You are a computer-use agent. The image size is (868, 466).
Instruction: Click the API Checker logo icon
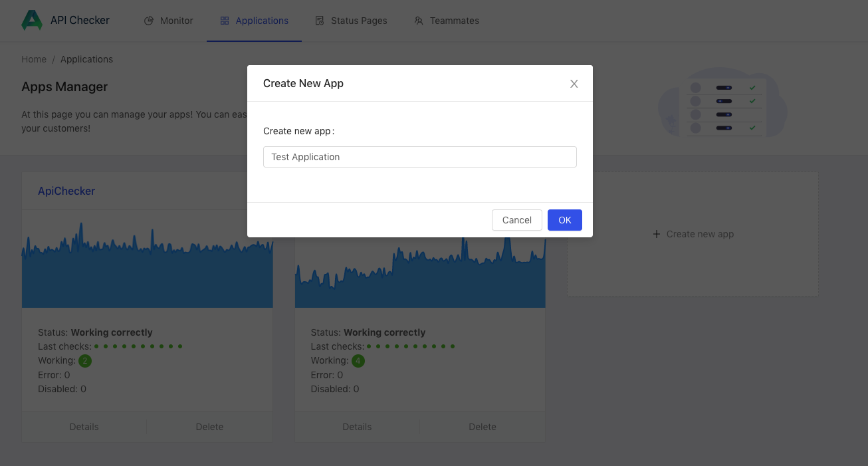pyautogui.click(x=32, y=21)
